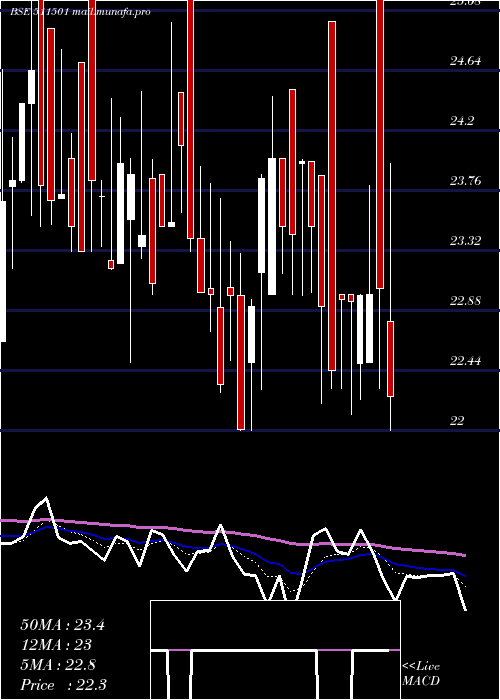Click the 22 price axis label
This screenshot has width=500, height=700.
click(457, 421)
